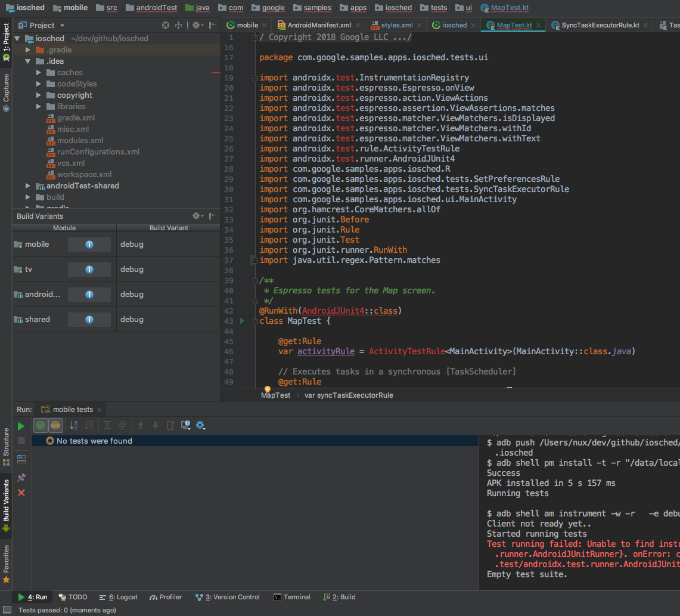Open the Logcat tool window
Image resolution: width=680 pixels, height=616 pixels.
(122, 597)
